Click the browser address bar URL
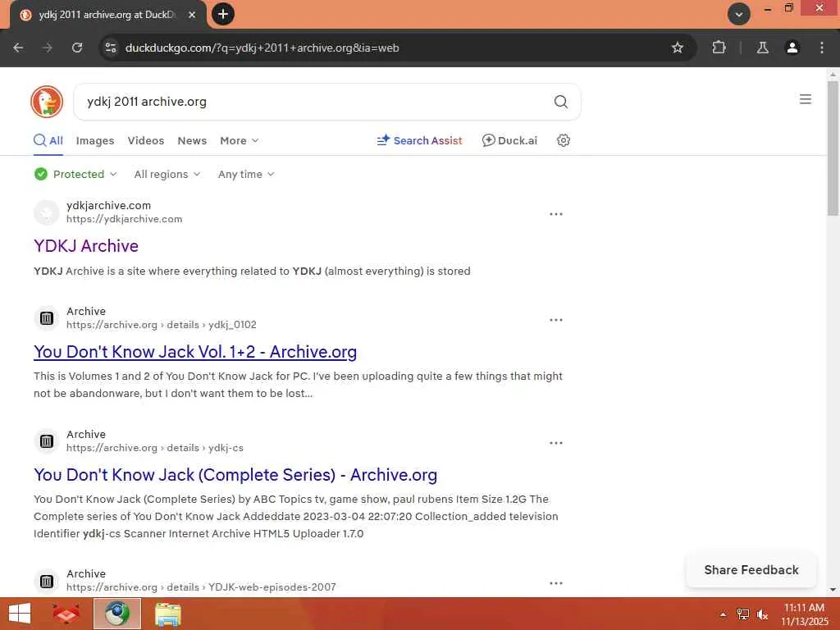This screenshot has width=840, height=630. (x=262, y=48)
